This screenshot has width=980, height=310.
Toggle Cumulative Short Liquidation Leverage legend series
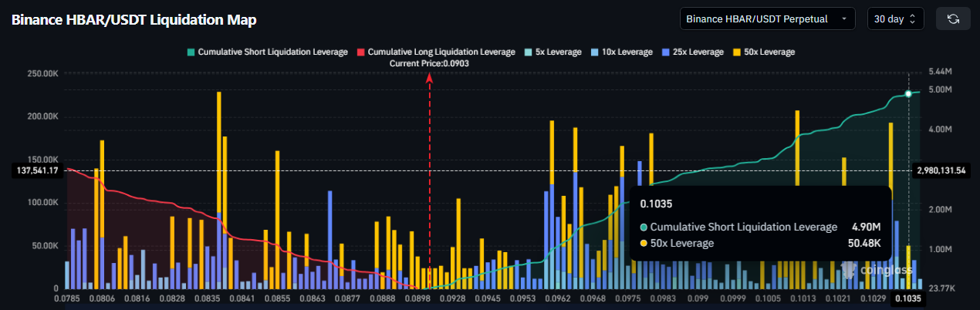(x=266, y=52)
